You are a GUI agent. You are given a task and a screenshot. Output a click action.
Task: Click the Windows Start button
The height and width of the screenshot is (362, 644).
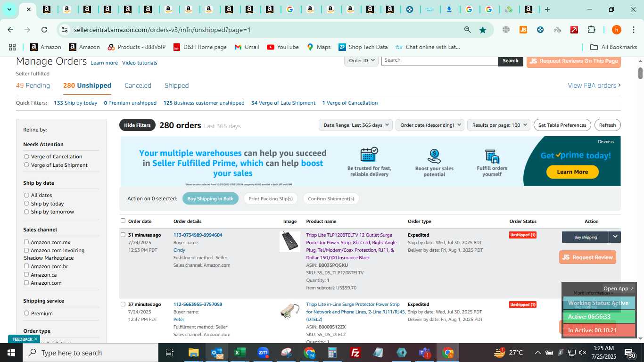(x=11, y=353)
